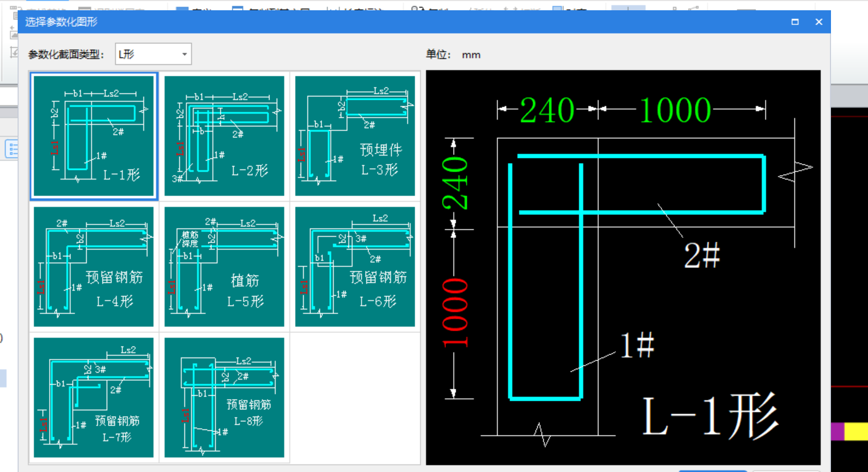Click the magenta color block in background window

tap(837, 431)
